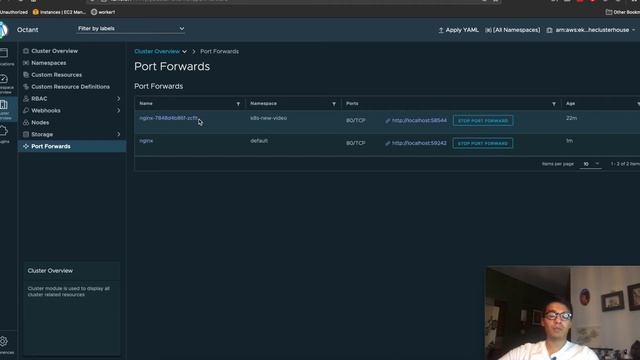This screenshot has height=360, width=640.
Task: Open Namespaces in the sidebar
Action: pos(49,63)
